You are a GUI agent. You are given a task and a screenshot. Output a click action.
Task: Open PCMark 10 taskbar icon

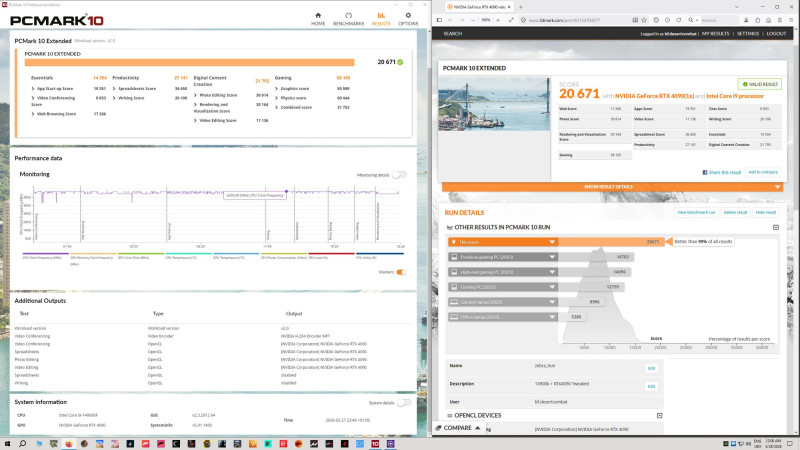pyautogui.click(x=375, y=444)
